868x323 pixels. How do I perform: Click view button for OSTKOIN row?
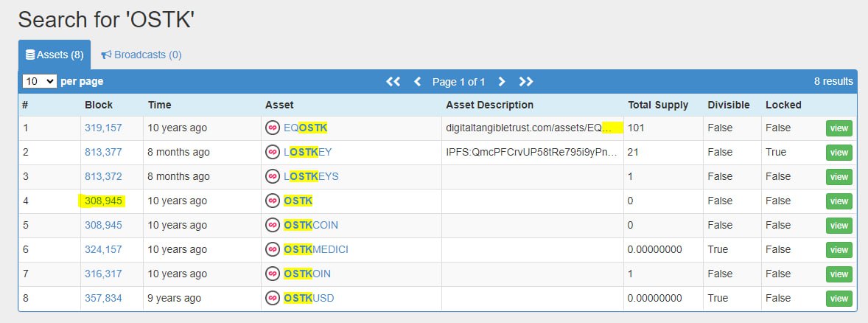point(839,274)
